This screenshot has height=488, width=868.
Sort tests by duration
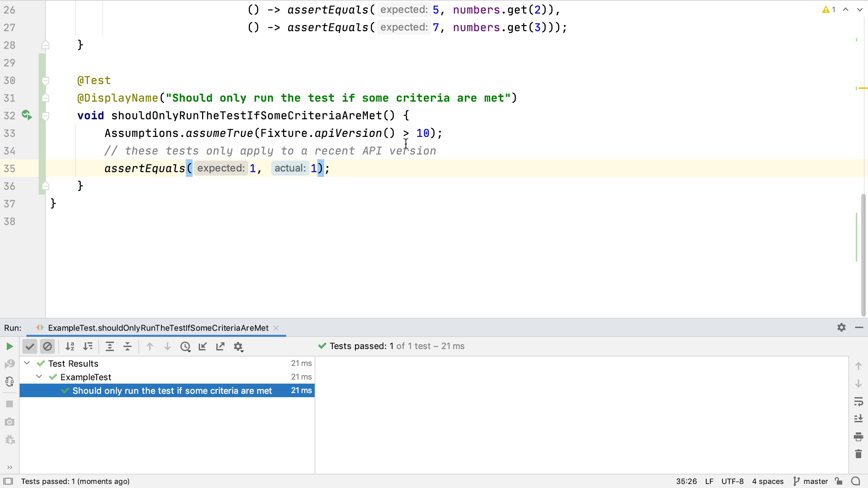[88, 346]
